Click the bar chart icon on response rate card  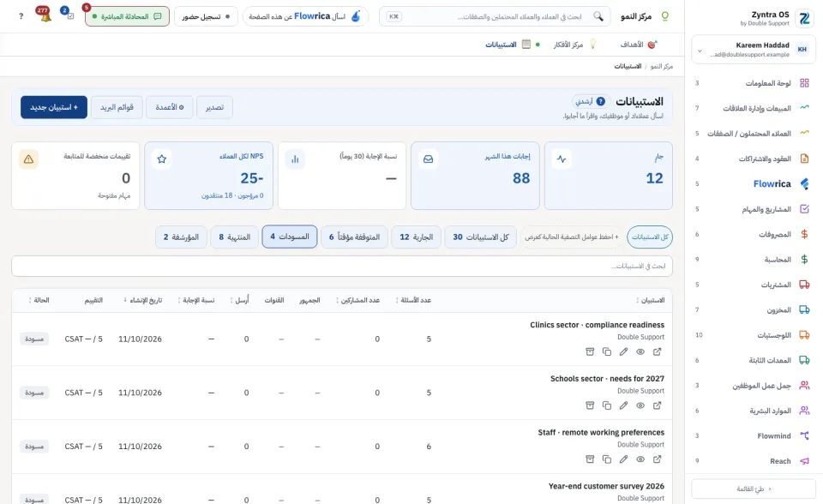pos(295,159)
